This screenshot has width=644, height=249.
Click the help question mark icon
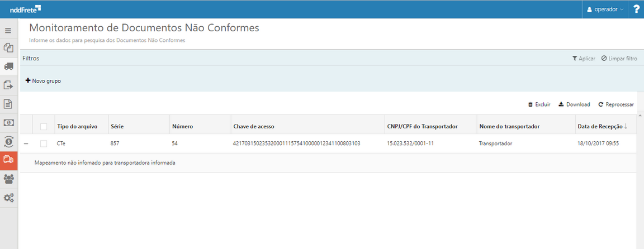pos(636,9)
